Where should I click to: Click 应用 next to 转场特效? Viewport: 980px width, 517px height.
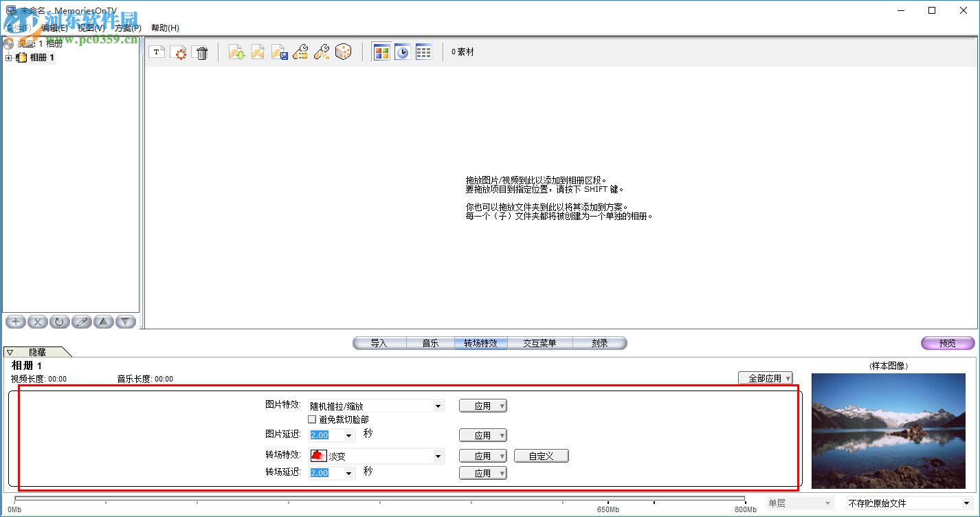coord(483,456)
